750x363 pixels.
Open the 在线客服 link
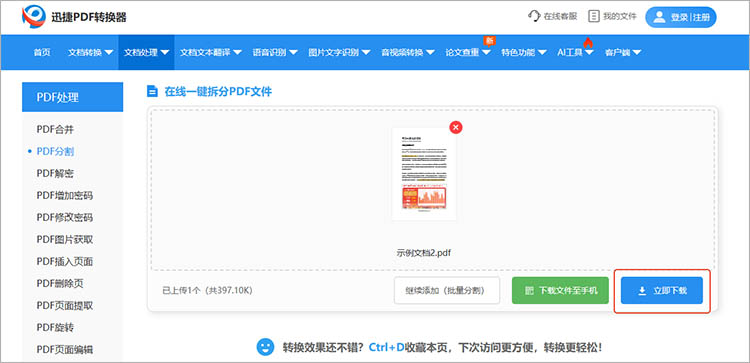[552, 16]
